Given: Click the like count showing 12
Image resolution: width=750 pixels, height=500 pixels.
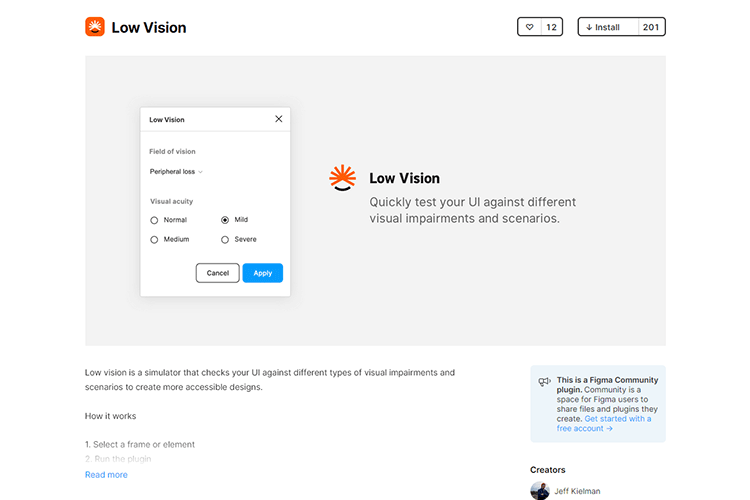Looking at the screenshot, I should 552,27.
